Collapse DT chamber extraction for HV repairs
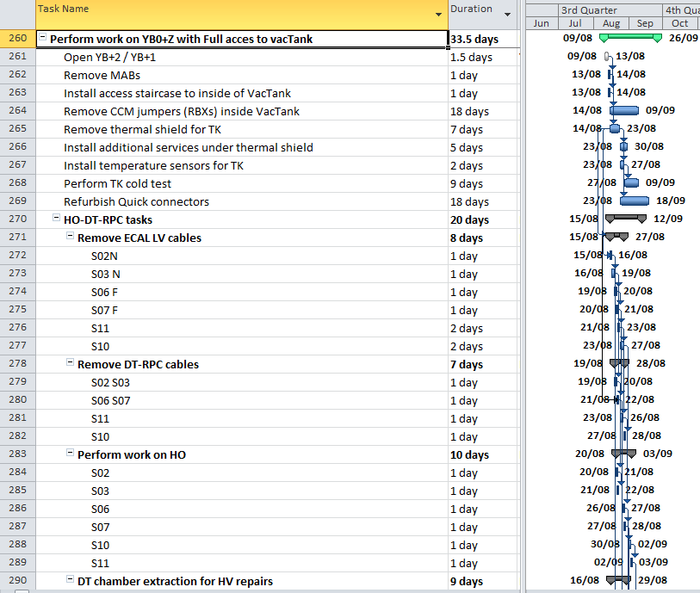The width and height of the screenshot is (700, 593). [70, 579]
